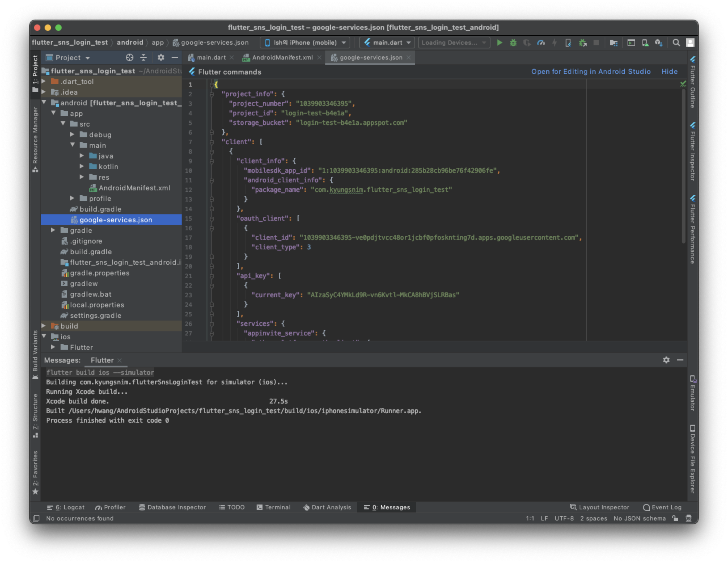Open the AVD Manager icon
Viewport: 728px width, 563px height.
pos(645,43)
